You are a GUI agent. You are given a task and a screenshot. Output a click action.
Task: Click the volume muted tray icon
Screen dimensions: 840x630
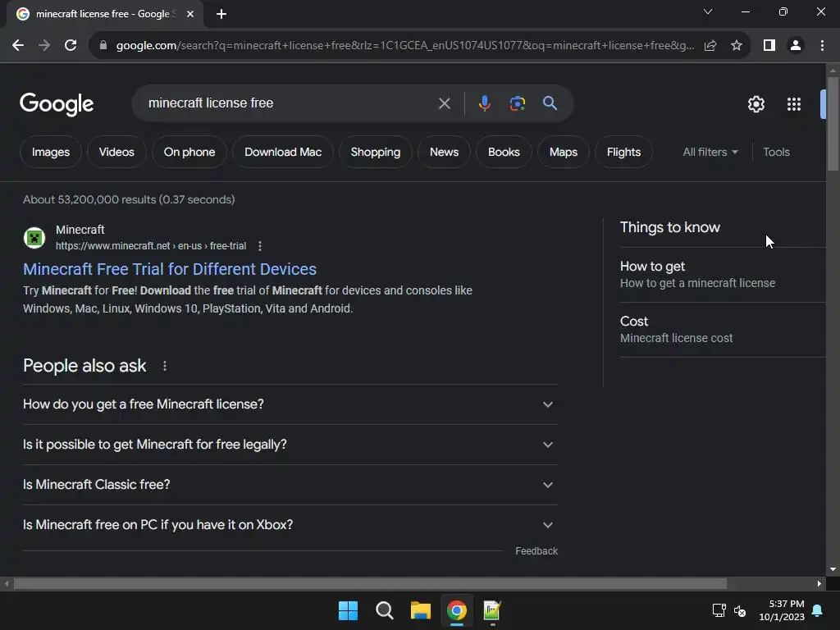(740, 610)
